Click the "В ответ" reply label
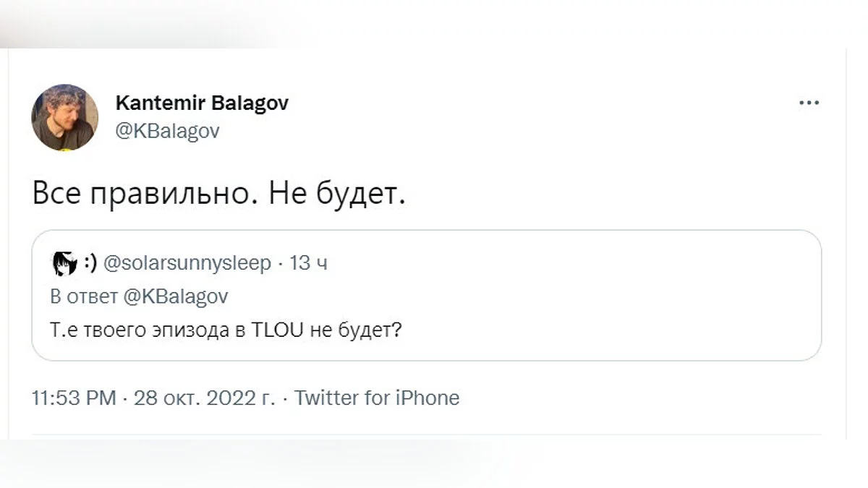 [x=75, y=297]
